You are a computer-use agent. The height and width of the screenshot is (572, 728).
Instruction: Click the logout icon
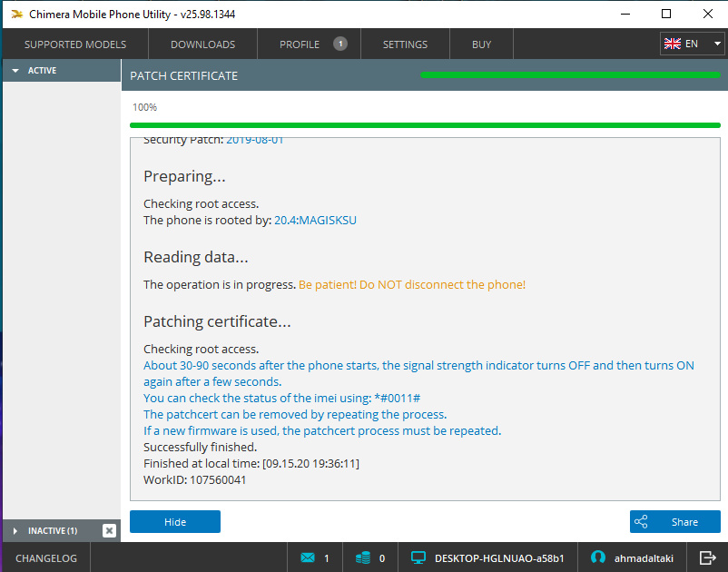tap(707, 557)
